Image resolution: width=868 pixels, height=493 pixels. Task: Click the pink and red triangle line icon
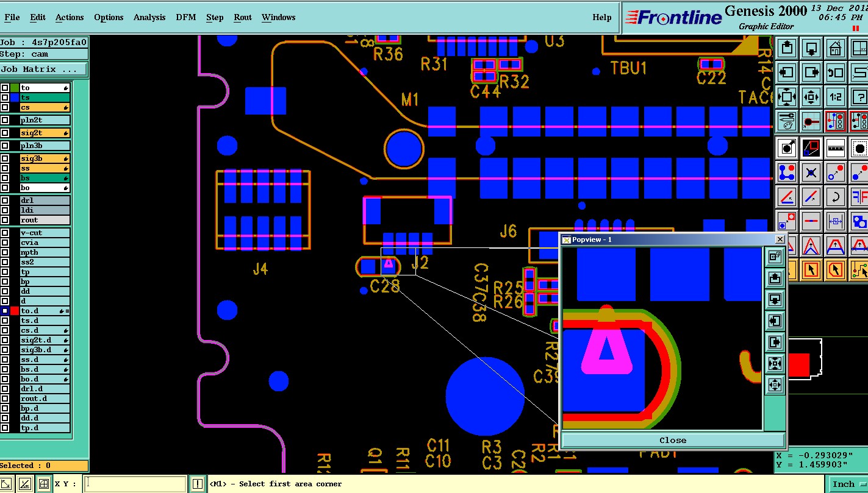tap(811, 245)
